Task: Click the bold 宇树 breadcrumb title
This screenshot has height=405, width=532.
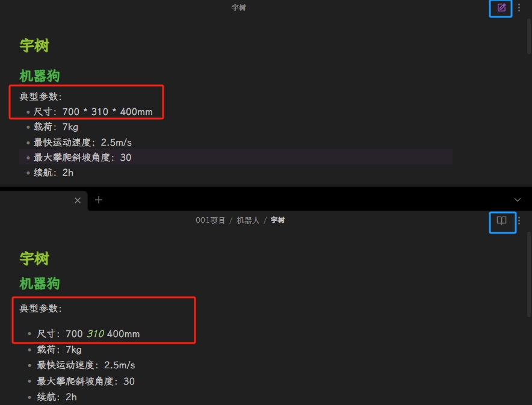Action: [x=277, y=220]
